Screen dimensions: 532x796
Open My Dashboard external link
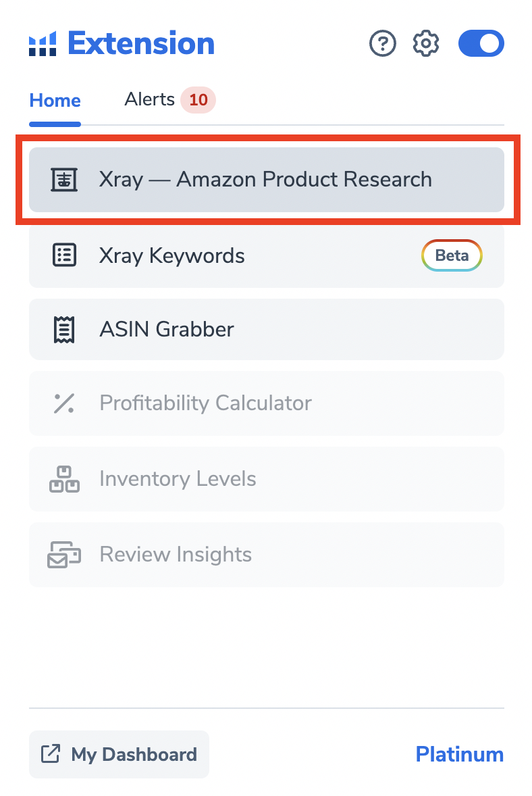pos(119,754)
